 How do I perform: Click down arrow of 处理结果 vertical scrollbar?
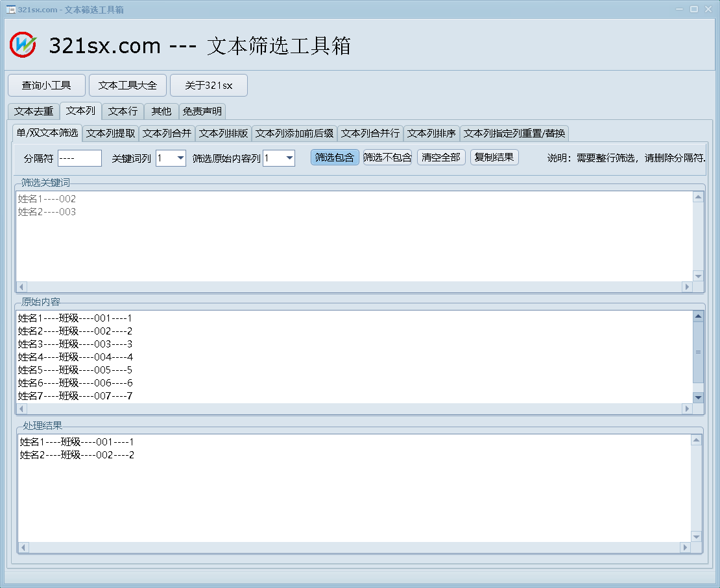[x=697, y=536]
